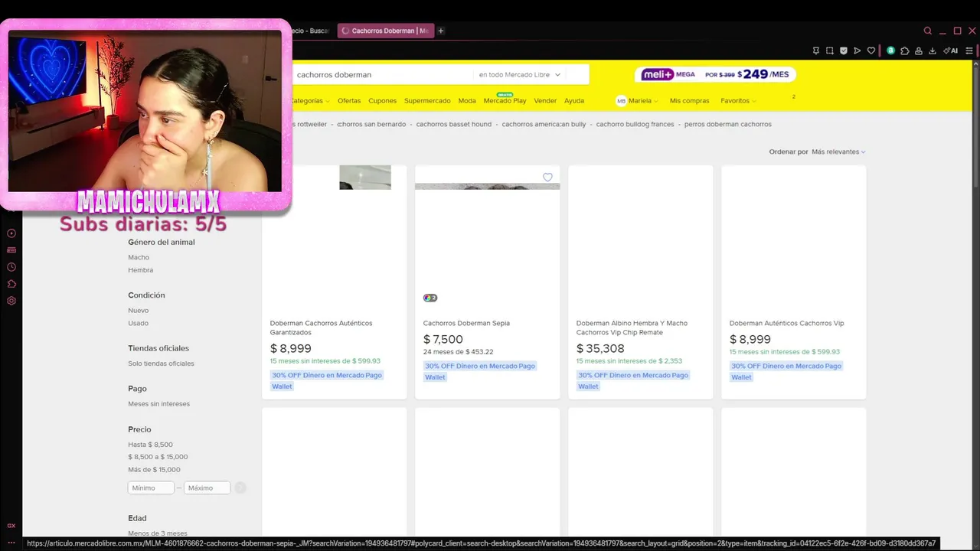The image size is (980, 551).
Task: Expand the Categorías menu
Action: point(309,101)
